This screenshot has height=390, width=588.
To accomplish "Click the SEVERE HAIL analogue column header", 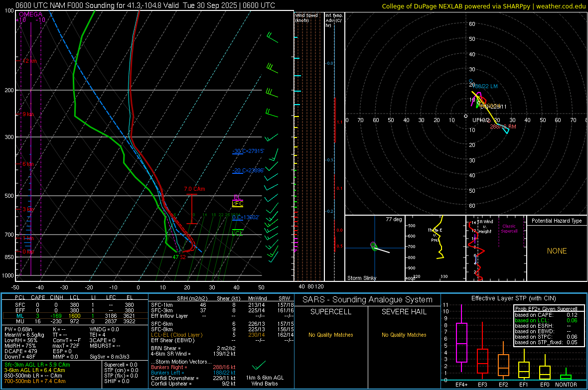I will [404, 312].
